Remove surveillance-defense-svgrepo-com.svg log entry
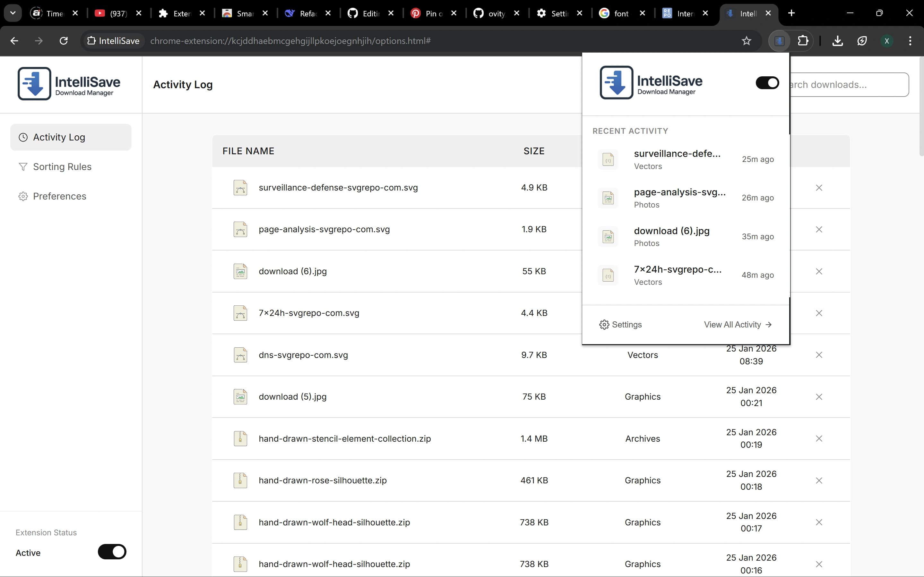924x577 pixels. pyautogui.click(x=819, y=188)
